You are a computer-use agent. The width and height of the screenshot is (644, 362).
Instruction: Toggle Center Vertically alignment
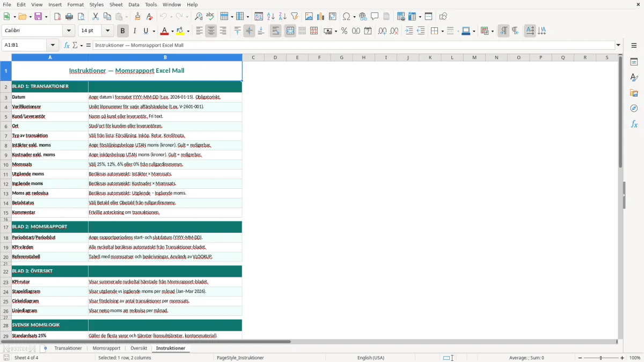pos(249,31)
